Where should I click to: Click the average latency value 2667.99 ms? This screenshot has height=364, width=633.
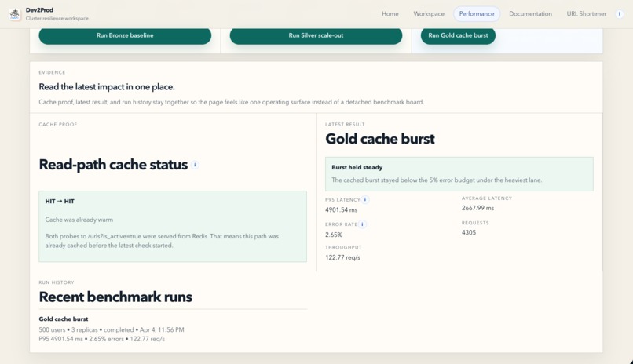pos(477,208)
